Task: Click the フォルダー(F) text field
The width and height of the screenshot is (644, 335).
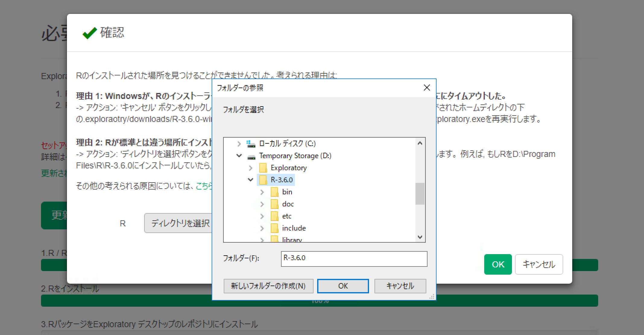Action: tap(354, 259)
